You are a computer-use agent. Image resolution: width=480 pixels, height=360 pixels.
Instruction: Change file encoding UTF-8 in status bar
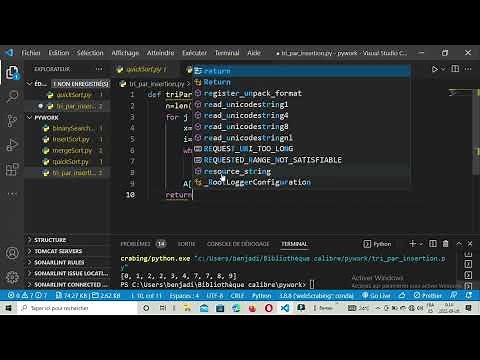[215, 295]
